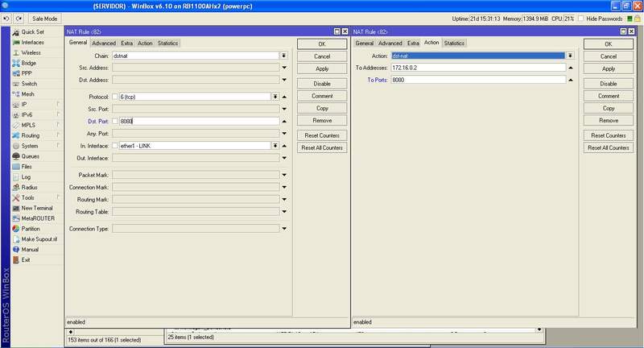Viewport: 644px width, 348px height.
Task: Open New Terminal
Action: pyautogui.click(x=37, y=208)
